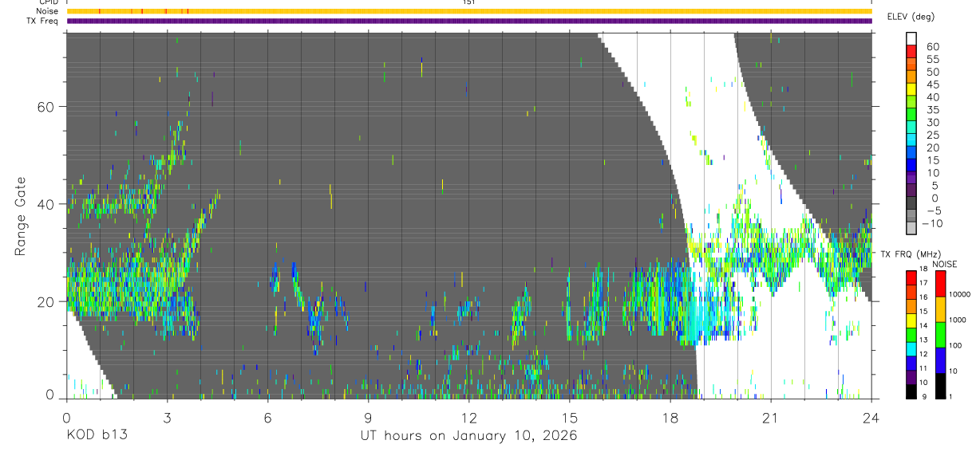Click the 'KOD b13' radar beam label
This screenshot has height=452, width=980.
tap(97, 435)
